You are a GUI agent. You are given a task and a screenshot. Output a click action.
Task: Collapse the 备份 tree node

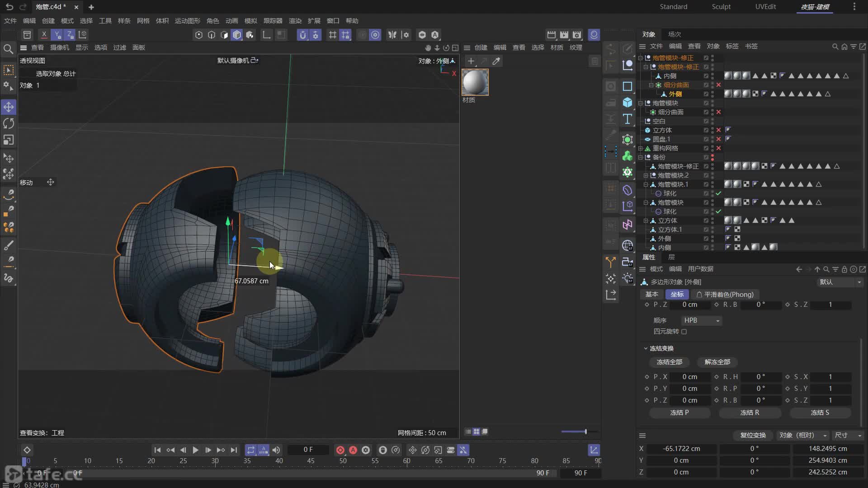(x=640, y=157)
